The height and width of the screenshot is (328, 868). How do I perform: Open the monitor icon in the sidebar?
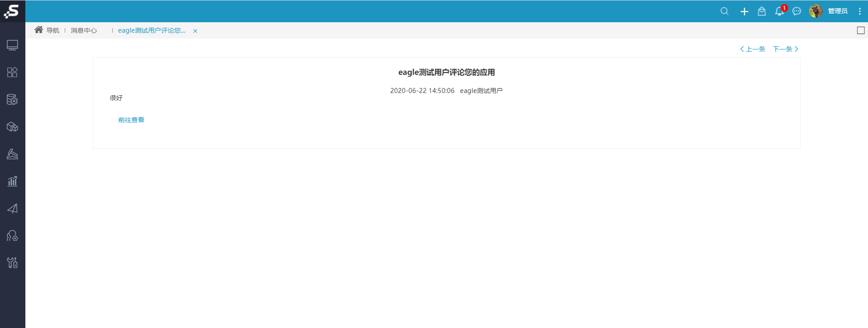(x=12, y=45)
